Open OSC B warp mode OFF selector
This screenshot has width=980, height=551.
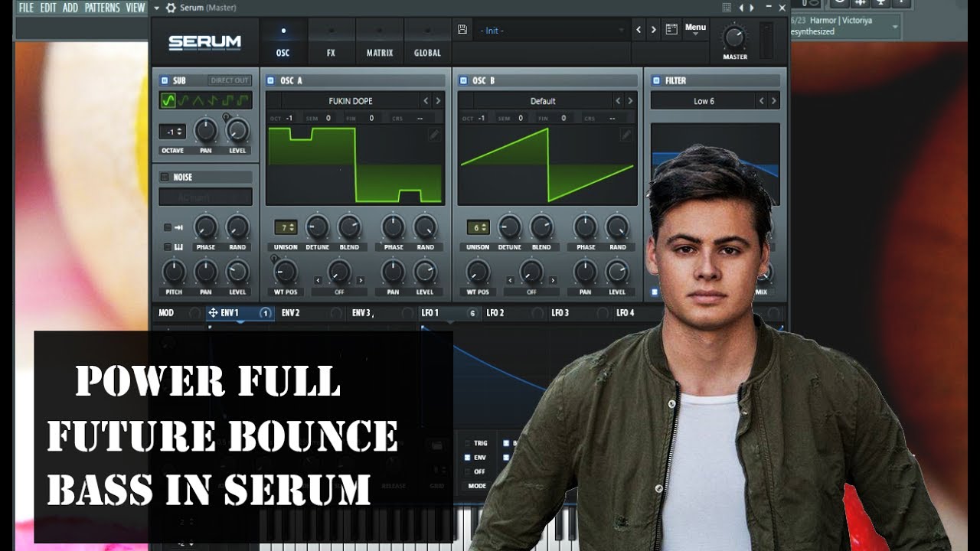pos(531,292)
